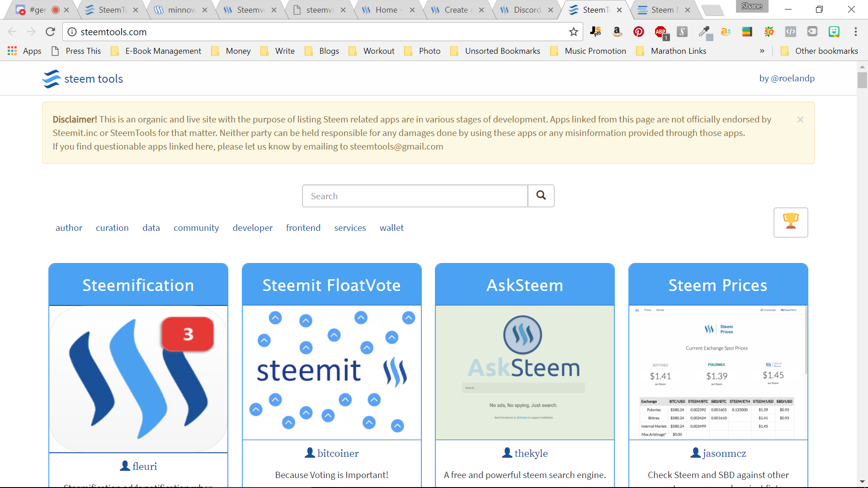
Task: Click the address bar URL
Action: (x=113, y=32)
